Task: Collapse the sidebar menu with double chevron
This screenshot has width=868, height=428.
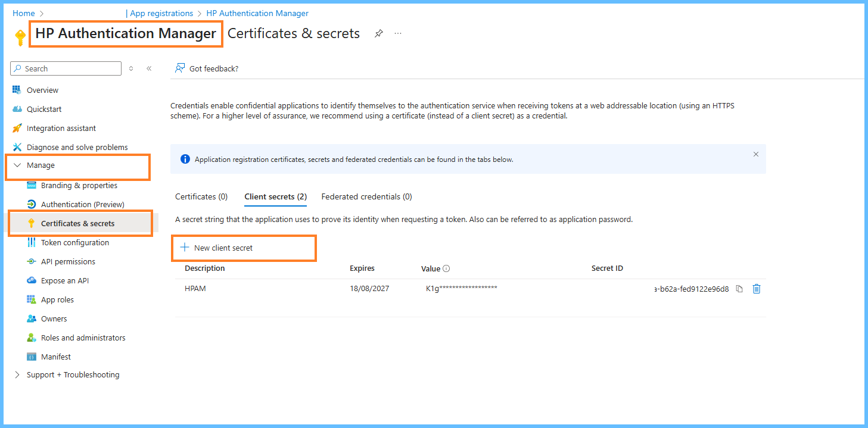Action: [149, 68]
